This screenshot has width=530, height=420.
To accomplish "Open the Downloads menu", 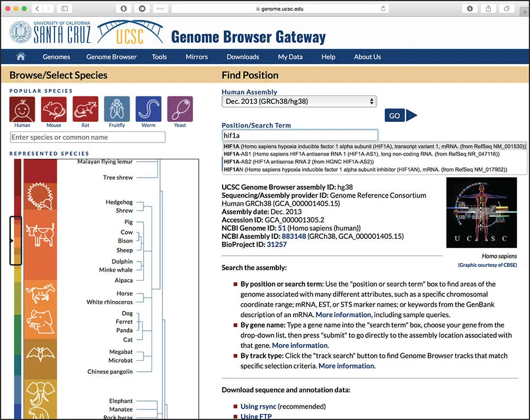I will click(x=243, y=57).
